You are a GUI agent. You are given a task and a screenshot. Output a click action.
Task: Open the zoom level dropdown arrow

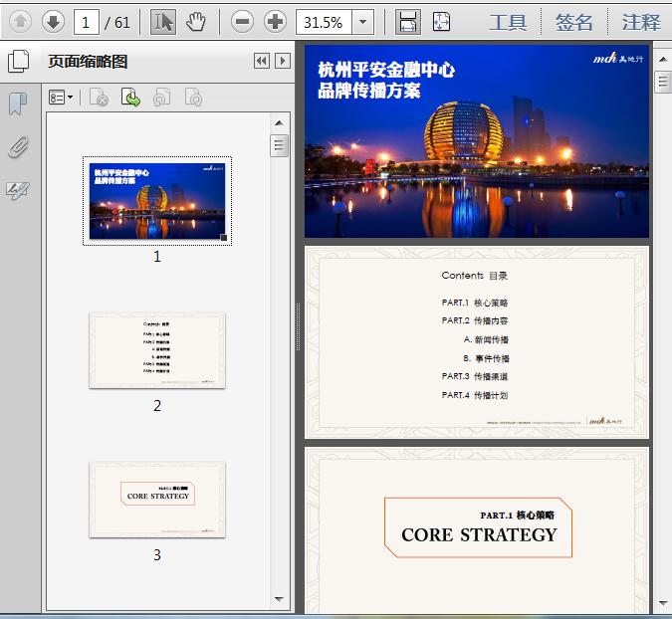click(363, 22)
